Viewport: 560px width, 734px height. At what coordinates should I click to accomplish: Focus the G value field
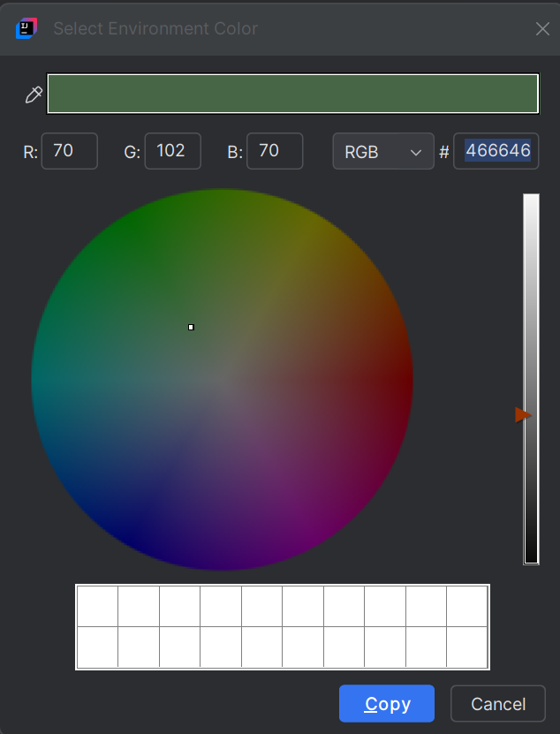tap(173, 151)
